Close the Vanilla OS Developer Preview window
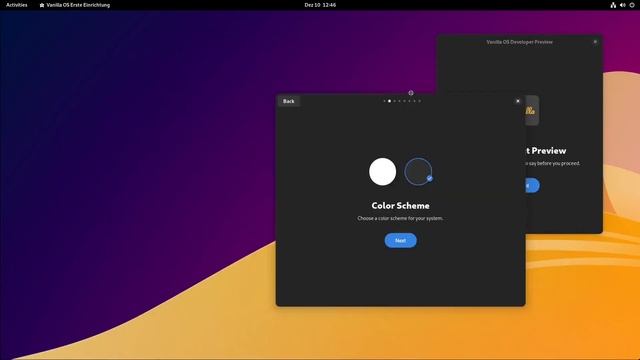 [595, 42]
